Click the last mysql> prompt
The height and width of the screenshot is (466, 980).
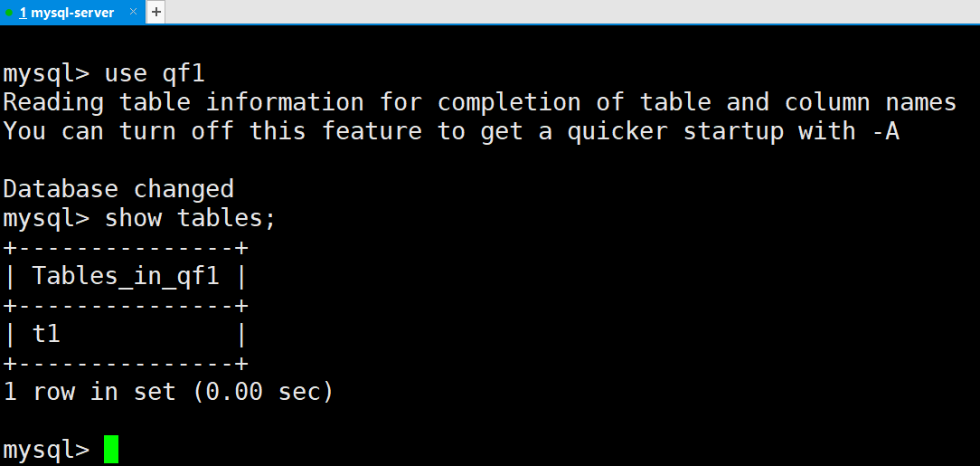45,450
